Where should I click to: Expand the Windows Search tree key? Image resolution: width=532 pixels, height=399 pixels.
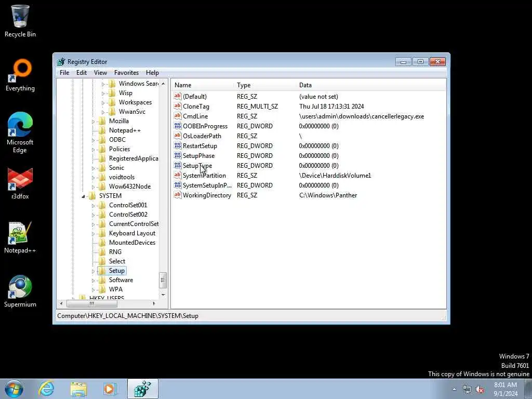coord(103,84)
